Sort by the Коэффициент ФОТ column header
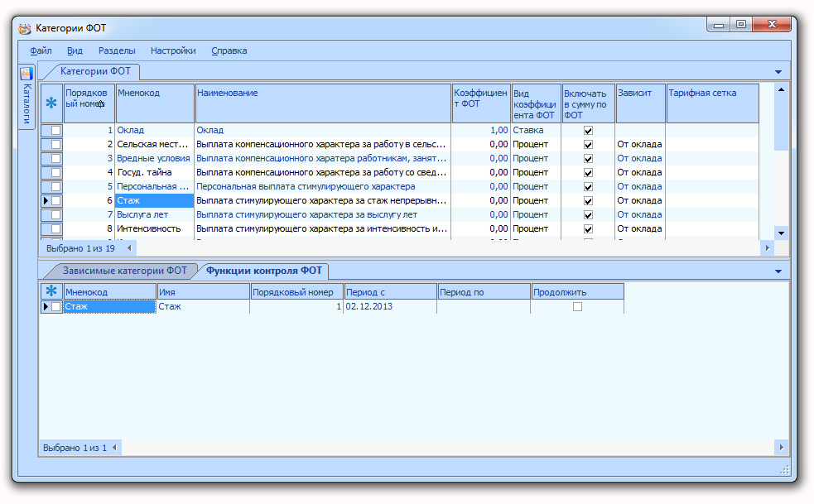The width and height of the screenshot is (814, 504). (x=481, y=103)
